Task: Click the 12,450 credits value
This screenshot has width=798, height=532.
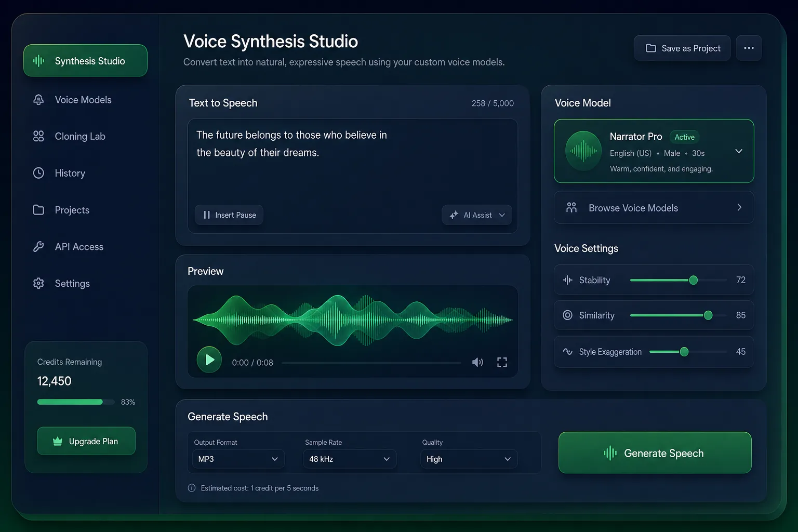Action: [55, 381]
